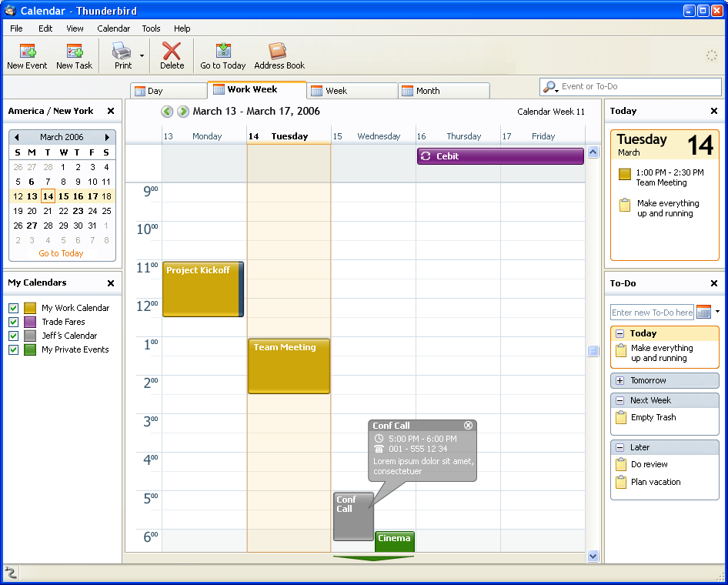Close the Today panel
The height and width of the screenshot is (585, 728).
[x=714, y=111]
